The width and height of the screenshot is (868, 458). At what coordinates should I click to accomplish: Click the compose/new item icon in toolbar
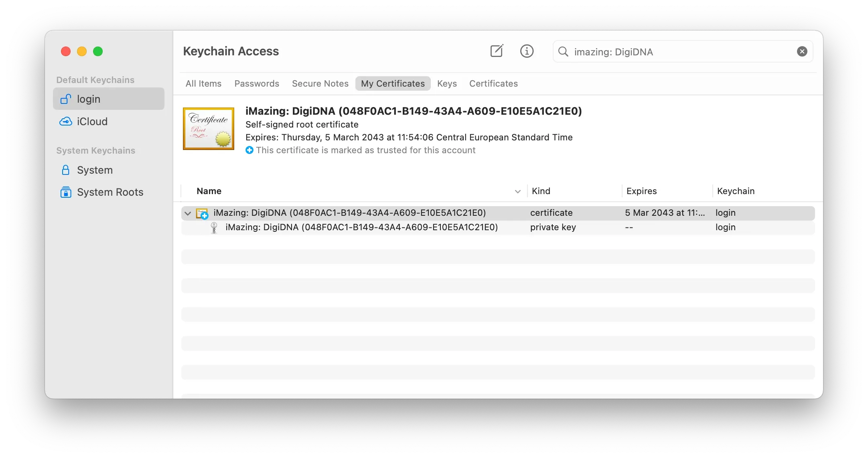click(497, 51)
